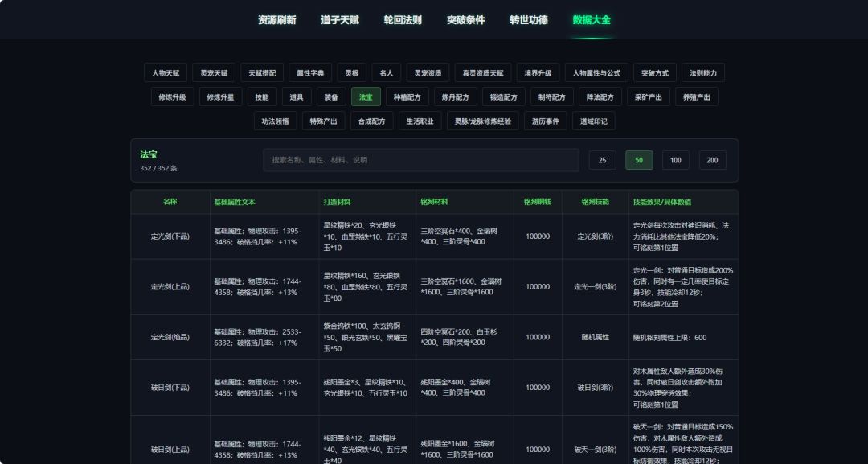Screen dimensions: 868x464
Task: Open the 功法领悟 category
Action: pyautogui.click(x=275, y=121)
